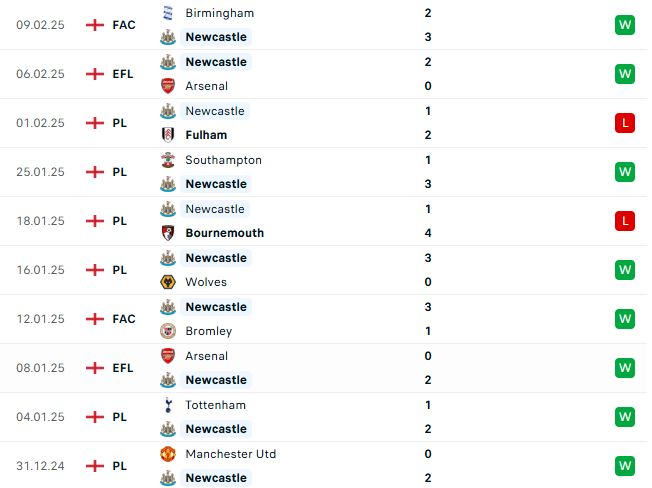Click the Bromley club crest icon

(168, 331)
